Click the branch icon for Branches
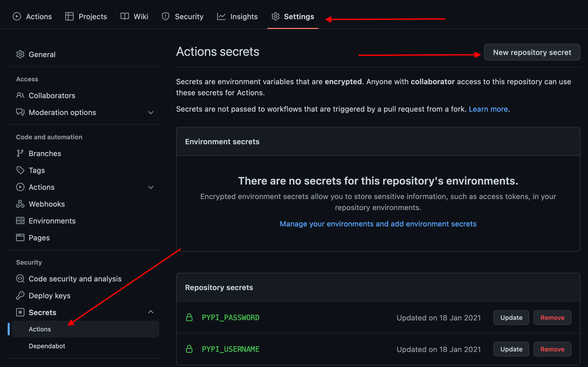588x367 pixels. (x=19, y=153)
